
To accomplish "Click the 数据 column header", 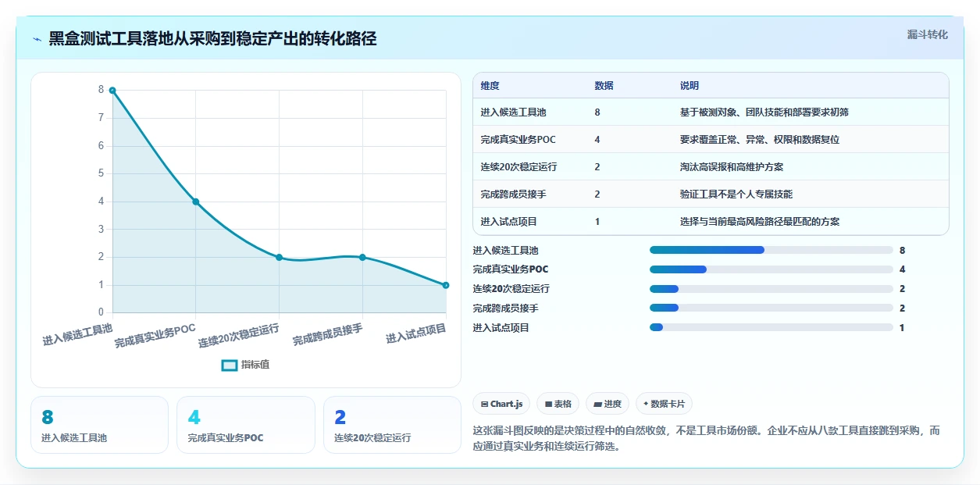I will tap(604, 85).
